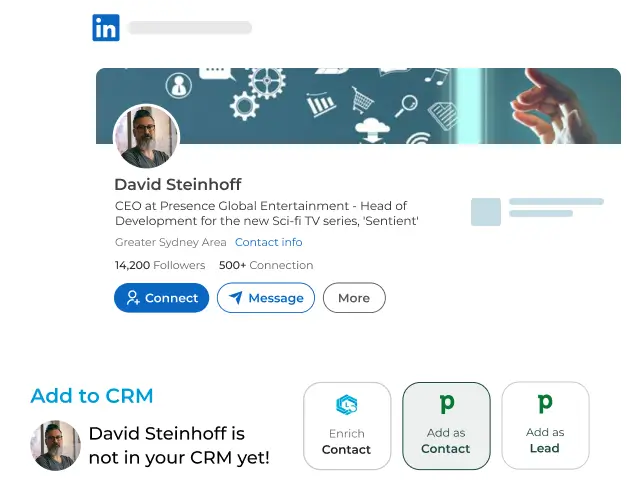Select the Add as Contact card
The width and height of the screenshot is (643, 499).
tap(446, 426)
